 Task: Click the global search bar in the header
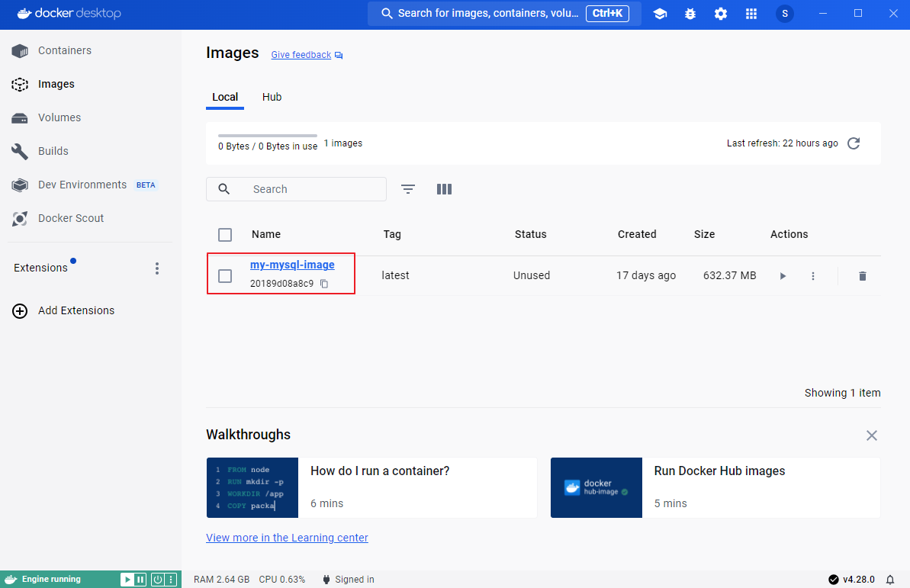504,14
